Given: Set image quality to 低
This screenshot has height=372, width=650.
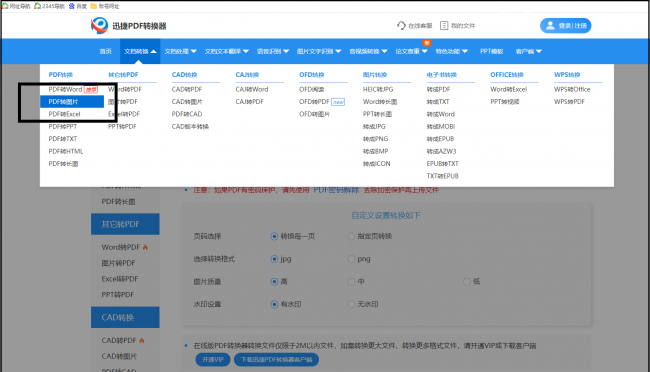Looking at the screenshot, I should pyautogui.click(x=467, y=282).
